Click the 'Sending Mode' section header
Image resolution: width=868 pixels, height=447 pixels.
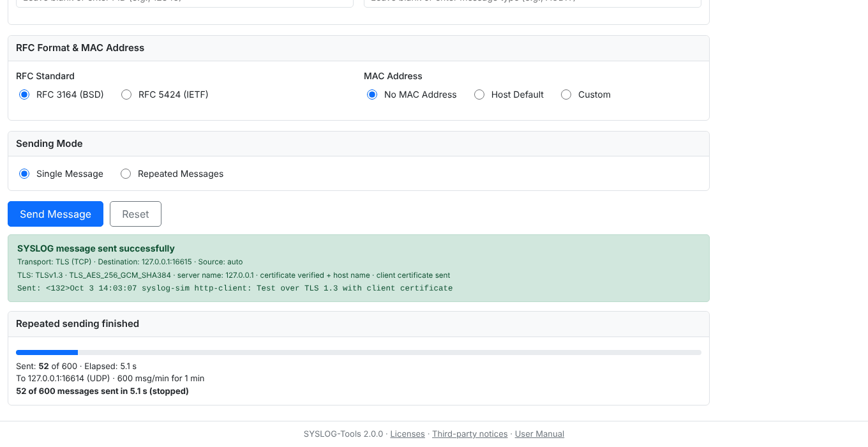pyautogui.click(x=49, y=144)
